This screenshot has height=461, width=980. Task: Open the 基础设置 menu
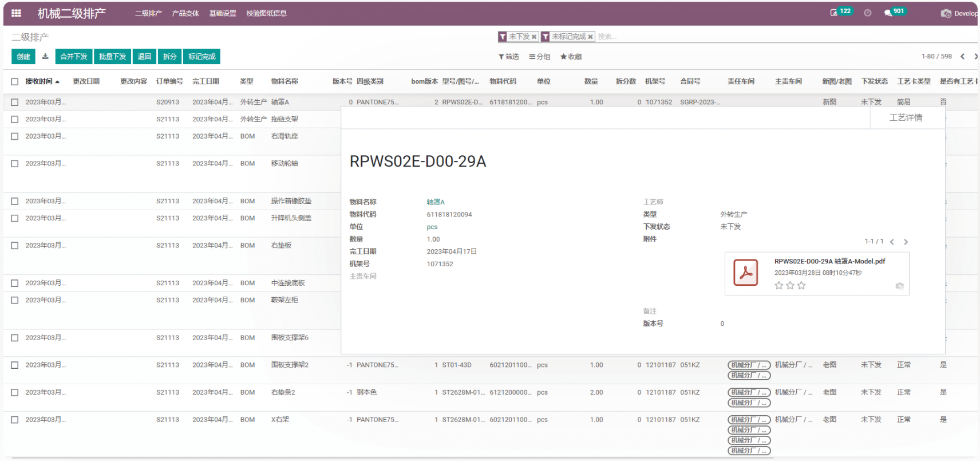coord(223,13)
